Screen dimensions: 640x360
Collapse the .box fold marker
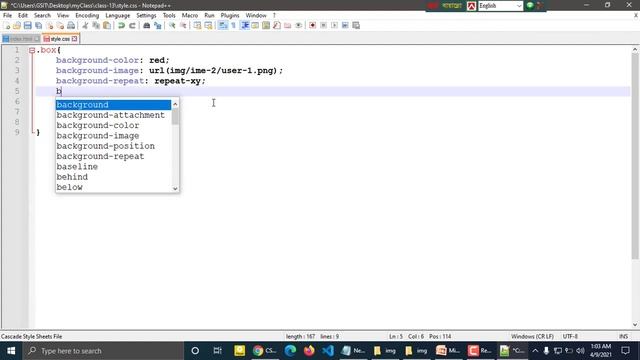[32, 50]
